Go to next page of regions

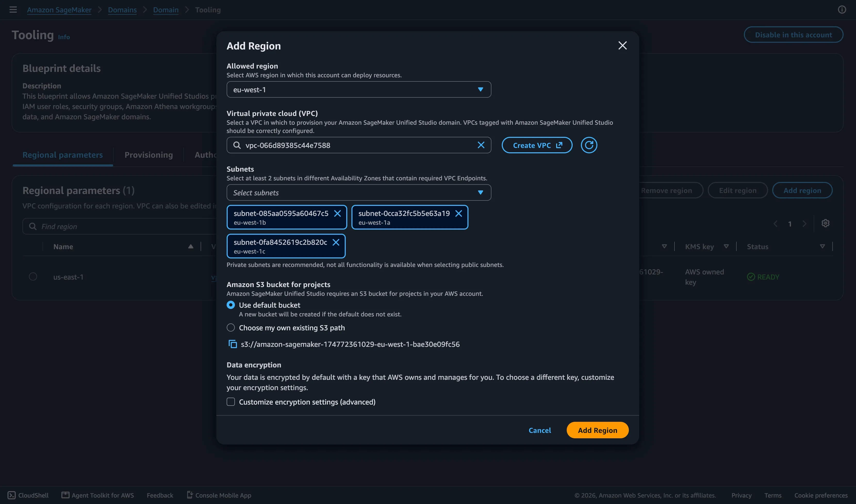[x=804, y=223]
